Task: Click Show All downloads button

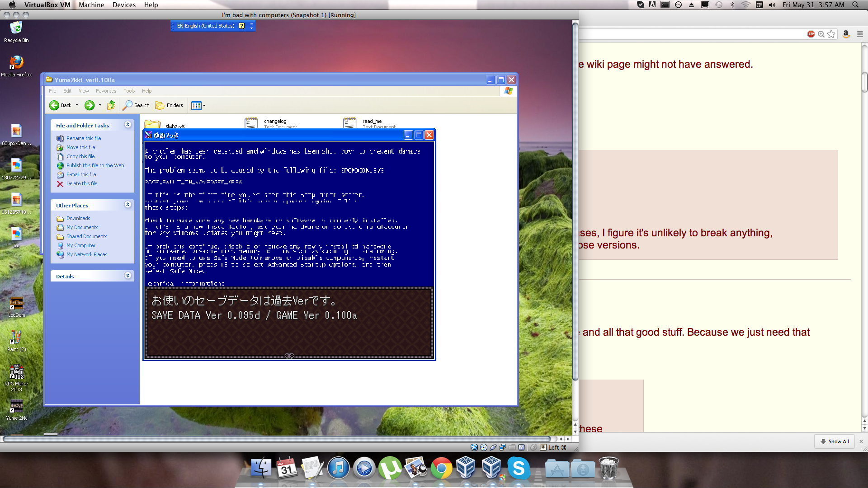Action: pyautogui.click(x=835, y=441)
